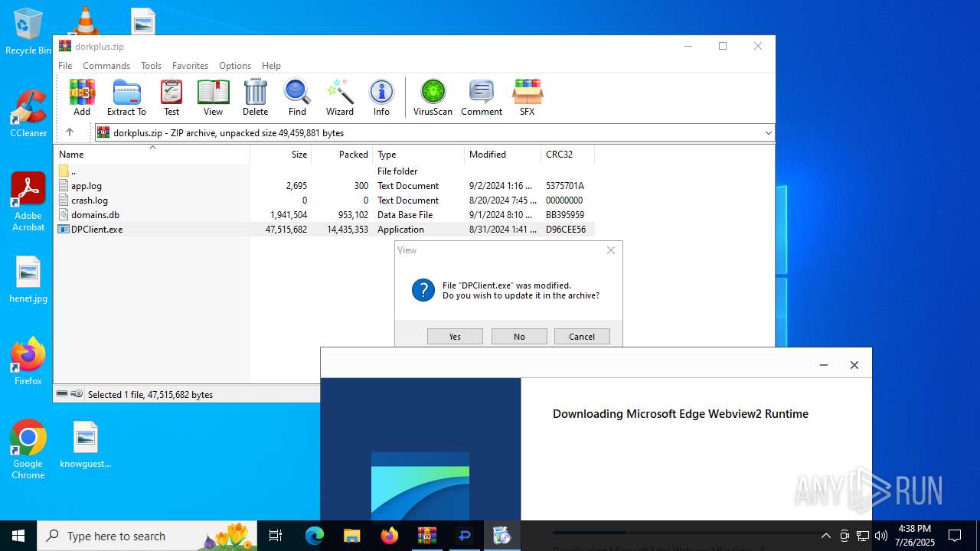This screenshot has height=551, width=980.
Task: Open Firefox from the taskbar
Action: point(390,536)
